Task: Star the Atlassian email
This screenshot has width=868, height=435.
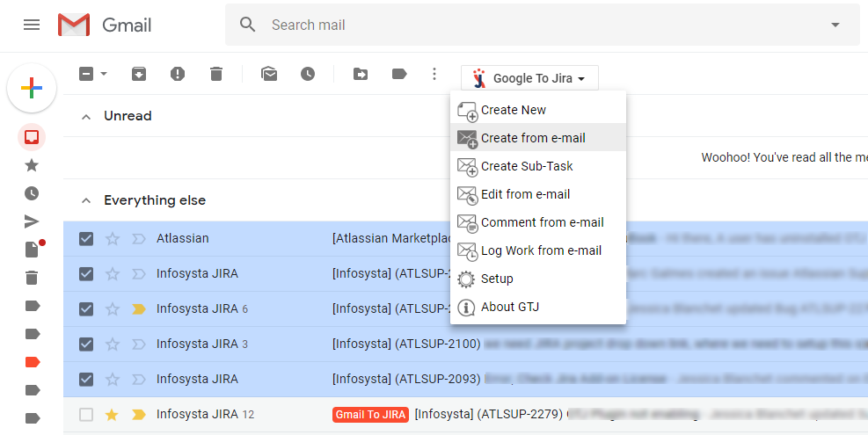Action: coord(112,238)
